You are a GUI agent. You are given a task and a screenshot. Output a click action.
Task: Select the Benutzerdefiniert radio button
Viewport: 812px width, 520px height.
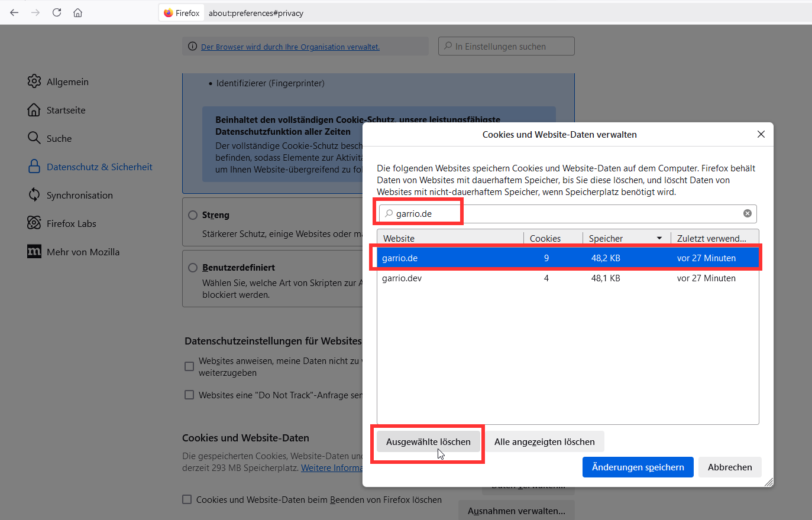click(193, 268)
